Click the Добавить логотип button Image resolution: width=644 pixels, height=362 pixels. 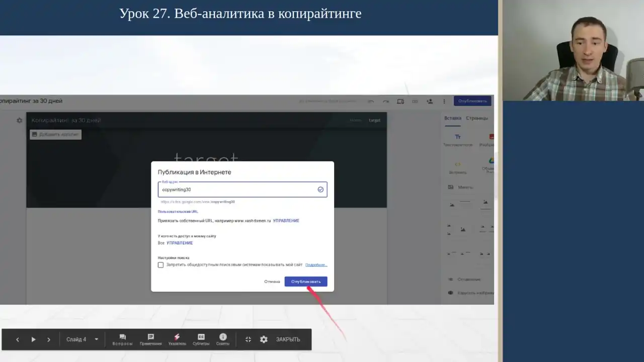(55, 134)
